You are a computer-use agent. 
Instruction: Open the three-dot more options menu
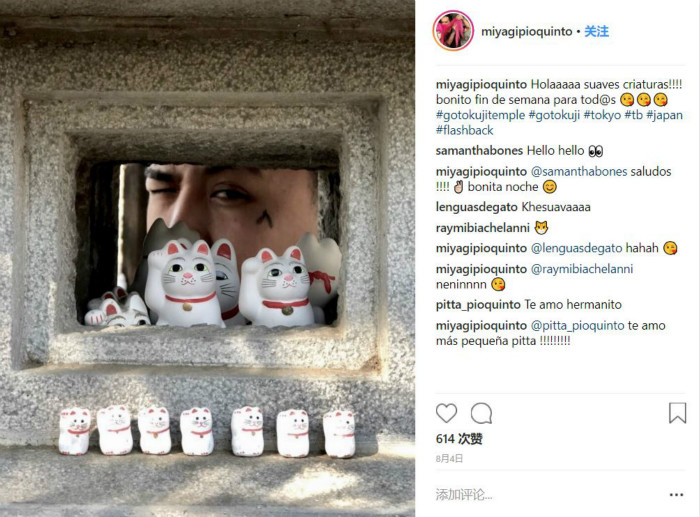tap(676, 495)
